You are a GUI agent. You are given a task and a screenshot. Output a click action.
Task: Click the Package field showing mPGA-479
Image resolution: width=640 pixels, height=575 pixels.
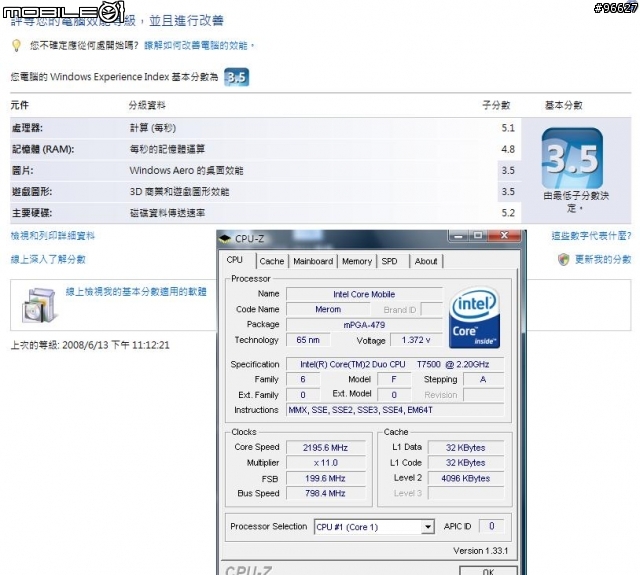coord(364,325)
